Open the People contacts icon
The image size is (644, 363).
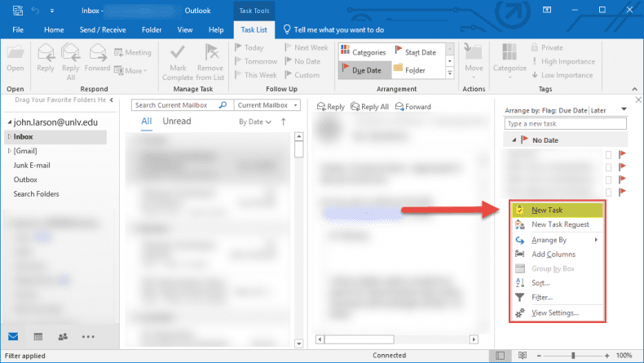click(x=63, y=336)
